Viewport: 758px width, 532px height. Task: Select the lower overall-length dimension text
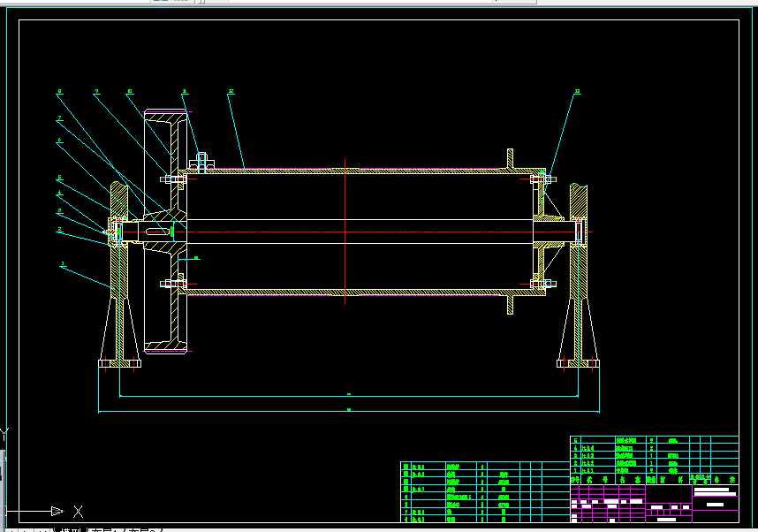[349, 409]
